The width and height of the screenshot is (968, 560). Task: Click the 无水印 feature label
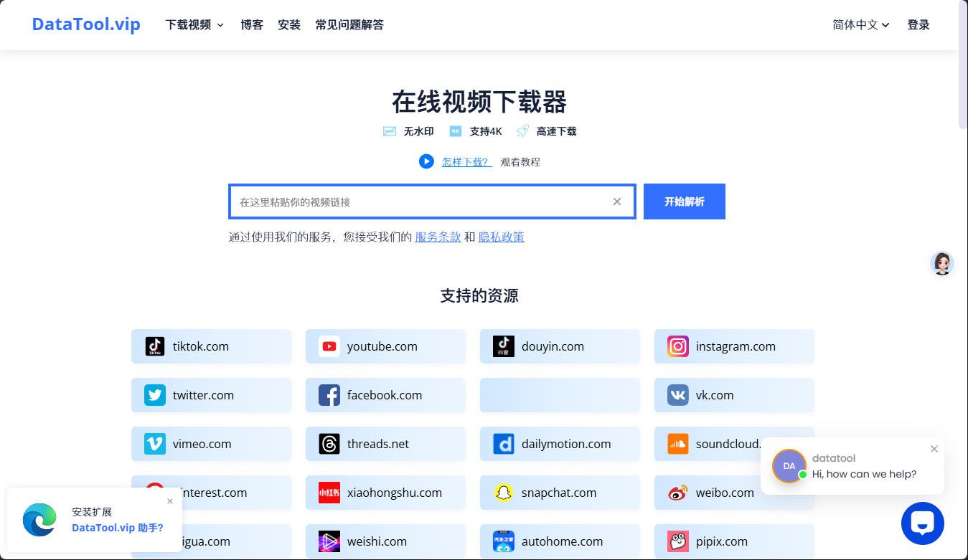[x=418, y=131]
